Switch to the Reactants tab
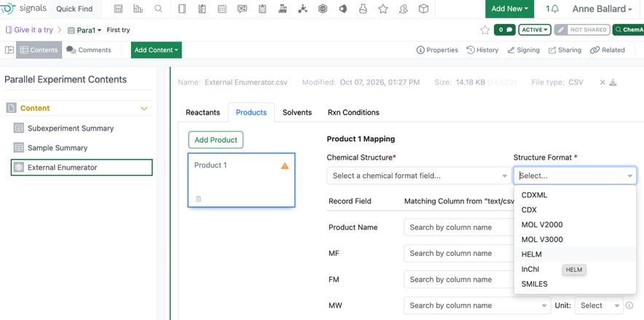Screen dimensions: 644x320 click(x=203, y=112)
